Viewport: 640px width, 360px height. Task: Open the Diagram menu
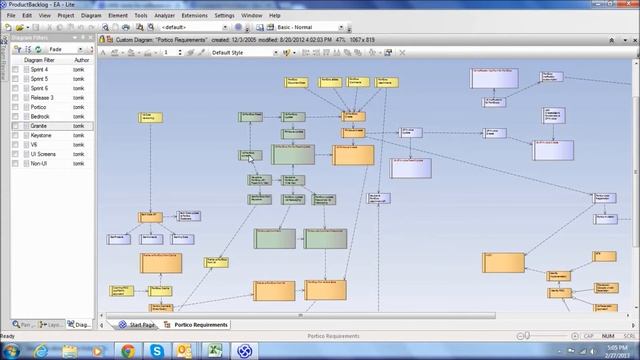click(91, 16)
